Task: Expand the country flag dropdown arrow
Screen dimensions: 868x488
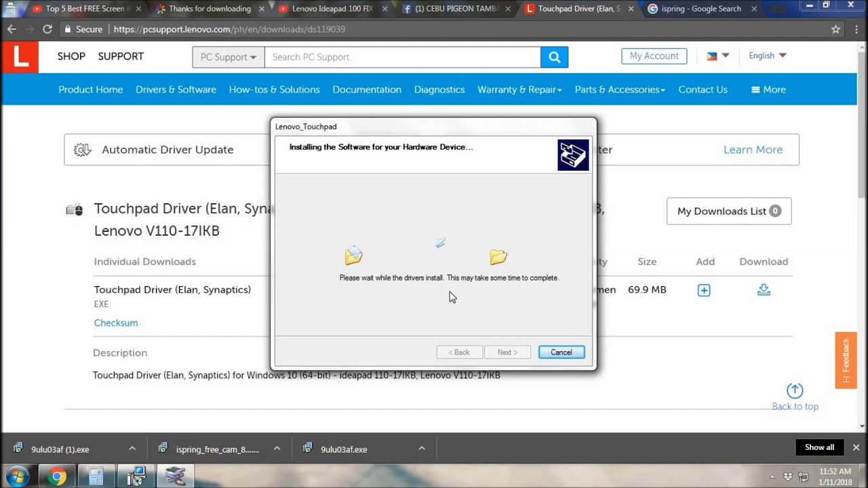Action: (x=726, y=56)
